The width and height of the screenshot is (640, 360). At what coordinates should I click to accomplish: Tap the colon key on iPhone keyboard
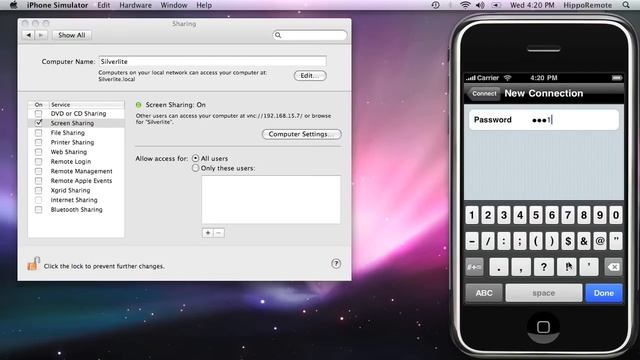[x=504, y=241]
